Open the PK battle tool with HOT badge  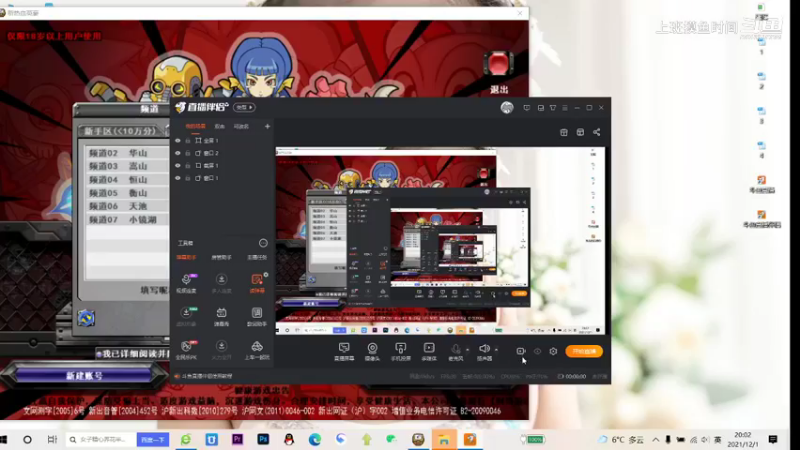tap(186, 350)
